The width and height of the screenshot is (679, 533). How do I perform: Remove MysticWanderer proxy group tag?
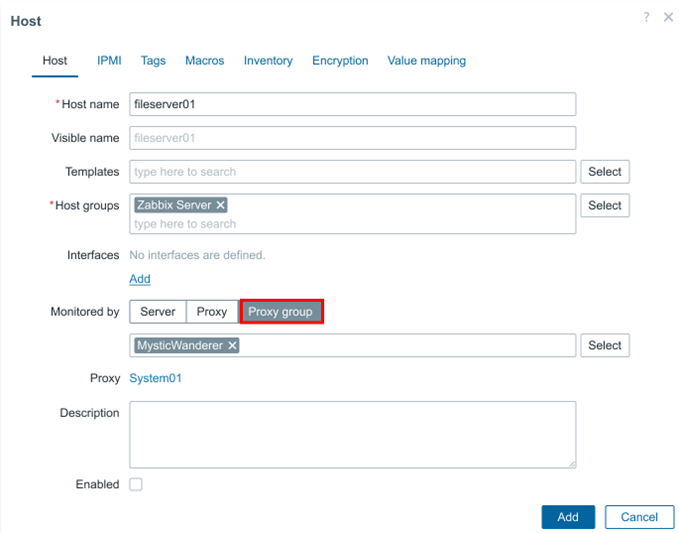point(233,346)
